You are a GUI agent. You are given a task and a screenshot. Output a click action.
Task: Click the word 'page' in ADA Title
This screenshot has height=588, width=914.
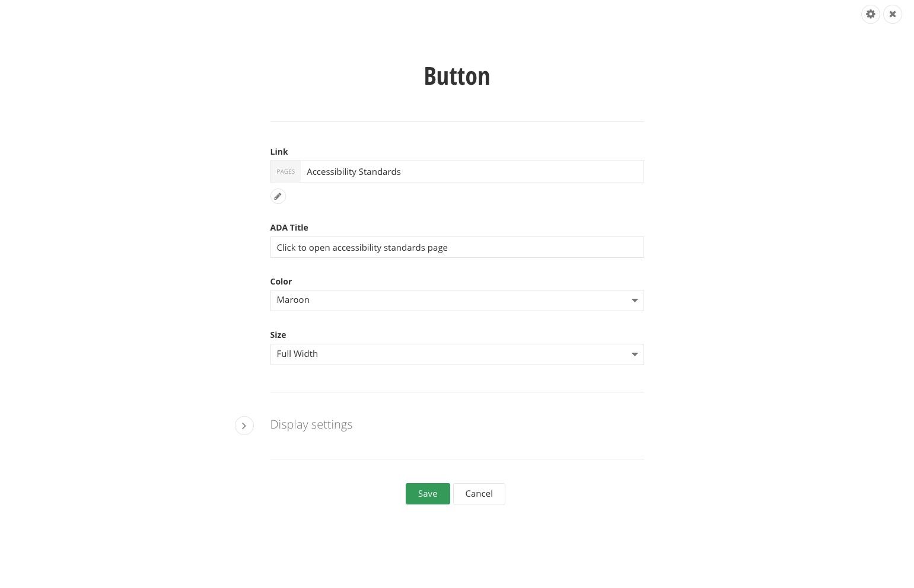click(x=437, y=248)
